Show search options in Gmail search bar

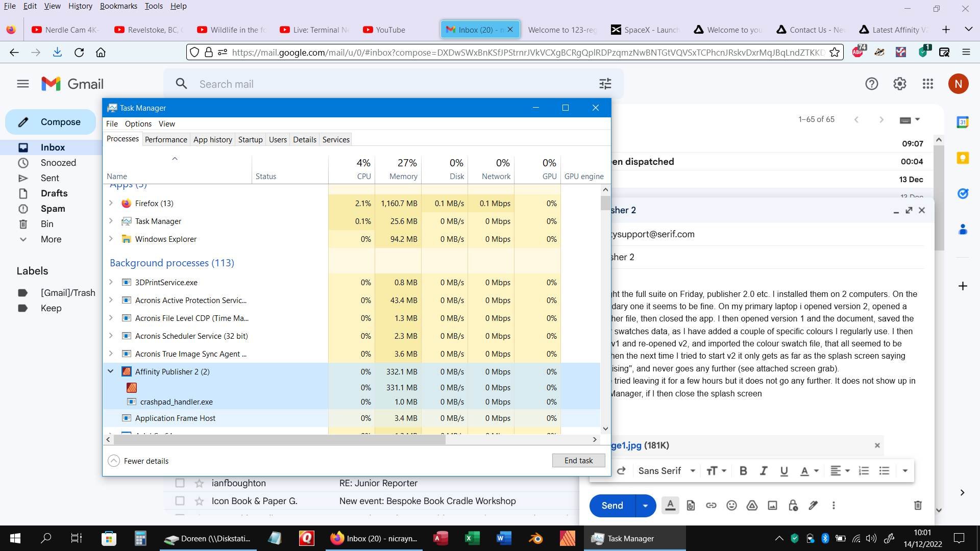(605, 84)
